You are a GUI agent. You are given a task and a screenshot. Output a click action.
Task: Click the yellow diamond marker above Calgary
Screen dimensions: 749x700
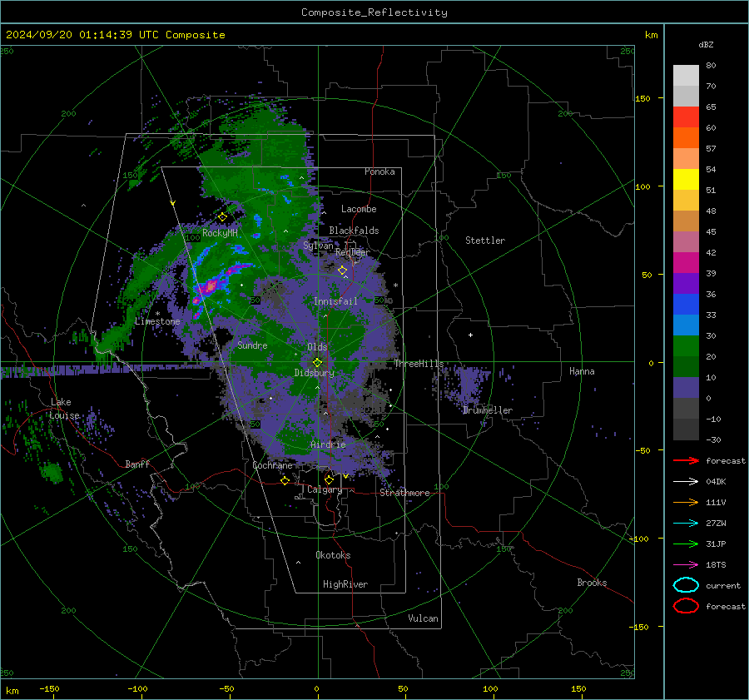click(x=329, y=479)
